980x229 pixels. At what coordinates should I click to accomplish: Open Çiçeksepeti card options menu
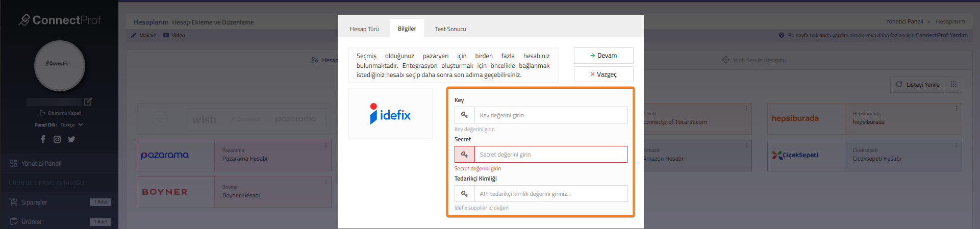pyautogui.click(x=957, y=145)
